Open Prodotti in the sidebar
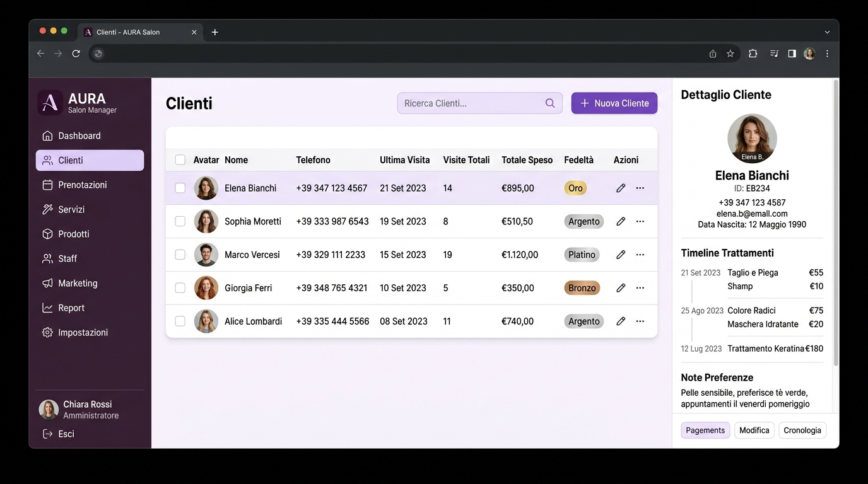The image size is (868, 484). (90, 234)
